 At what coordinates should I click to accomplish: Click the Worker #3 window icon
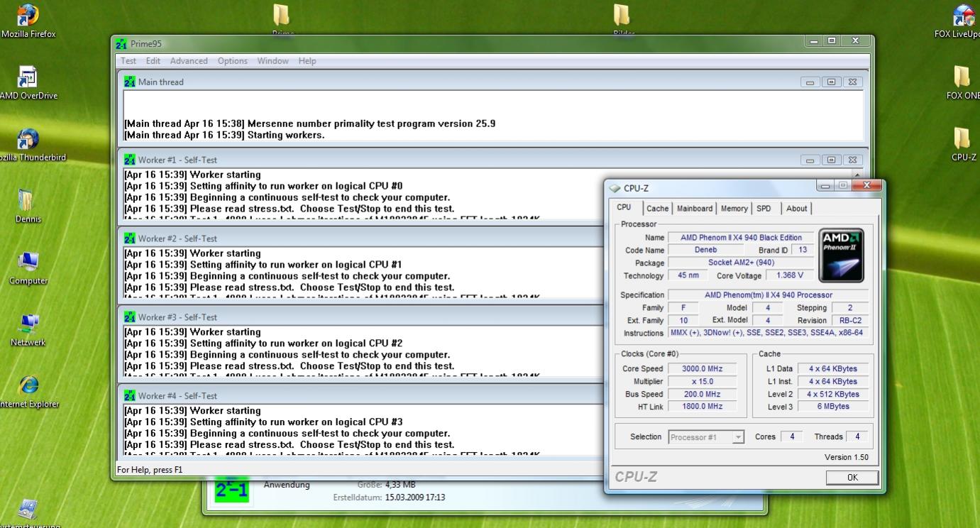pos(129,317)
